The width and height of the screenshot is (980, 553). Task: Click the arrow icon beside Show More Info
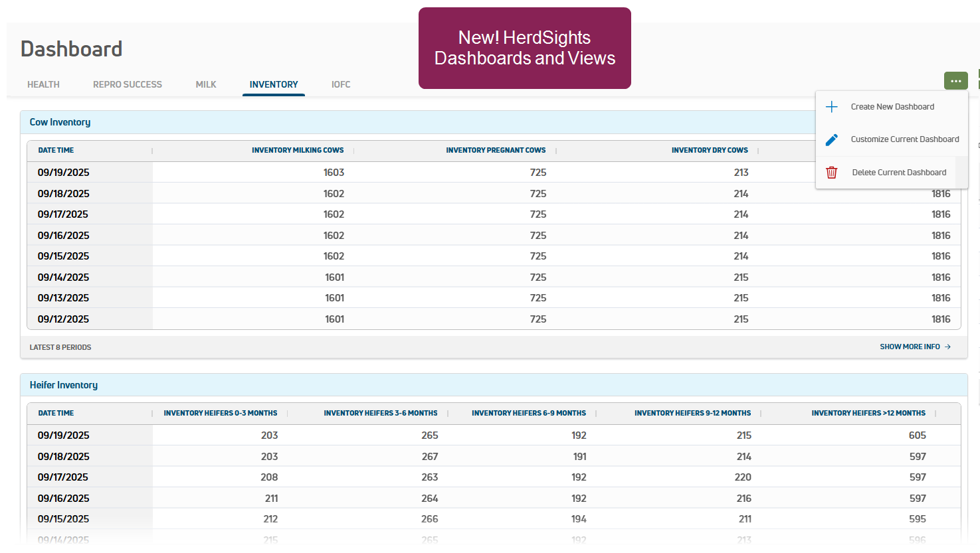pos(948,347)
